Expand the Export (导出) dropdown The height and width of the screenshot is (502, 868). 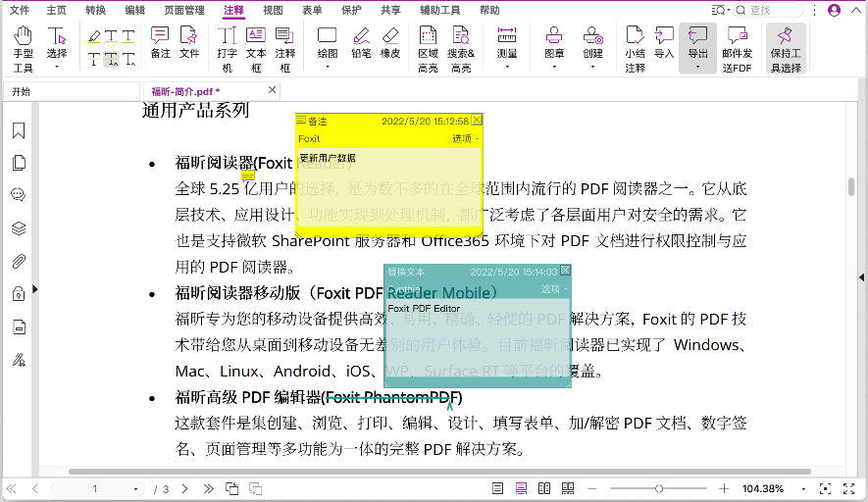point(697,67)
